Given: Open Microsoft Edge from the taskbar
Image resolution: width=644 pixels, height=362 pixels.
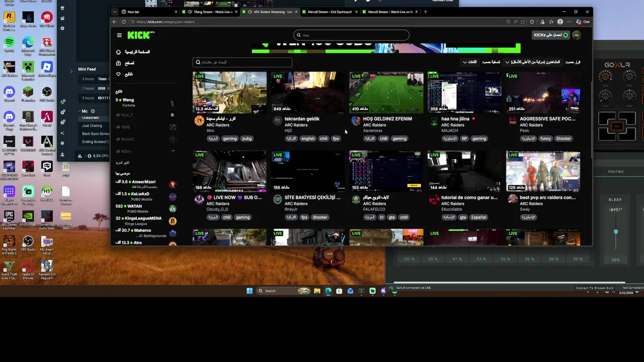Looking at the screenshot, I should (x=328, y=291).
